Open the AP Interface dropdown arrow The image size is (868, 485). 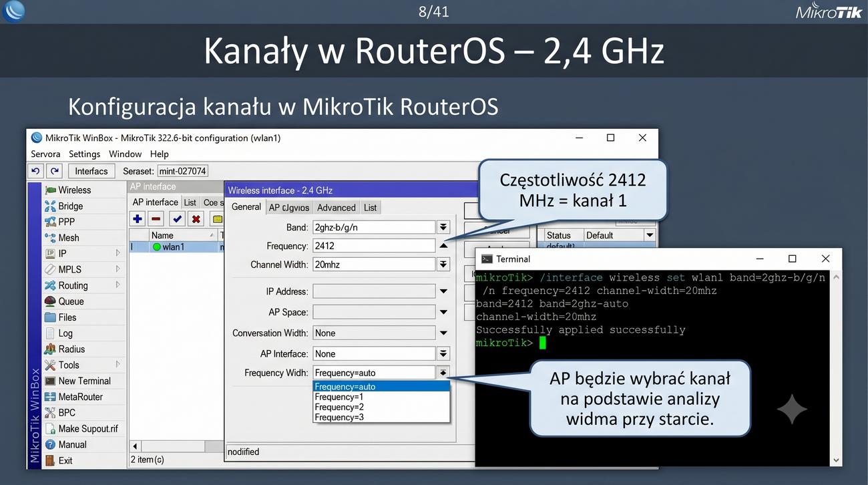pyautogui.click(x=443, y=353)
